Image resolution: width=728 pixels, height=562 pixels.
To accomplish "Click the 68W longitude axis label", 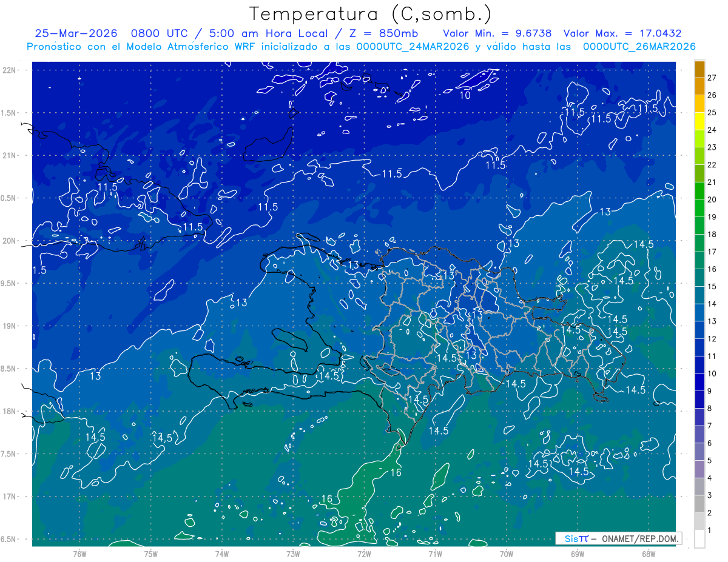I will coord(648,554).
